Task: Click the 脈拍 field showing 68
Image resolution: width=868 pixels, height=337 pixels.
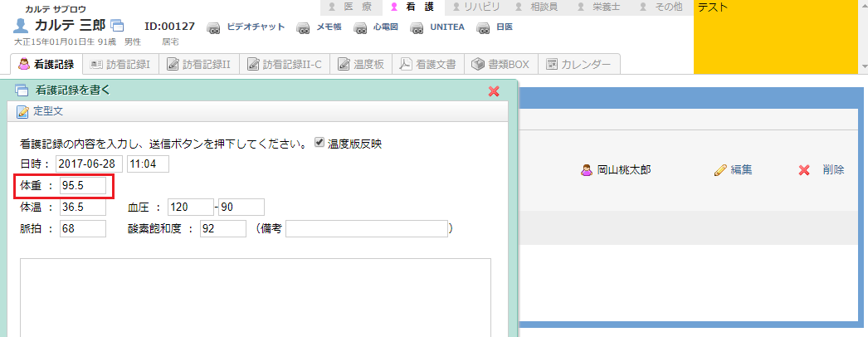Action: 82,228
